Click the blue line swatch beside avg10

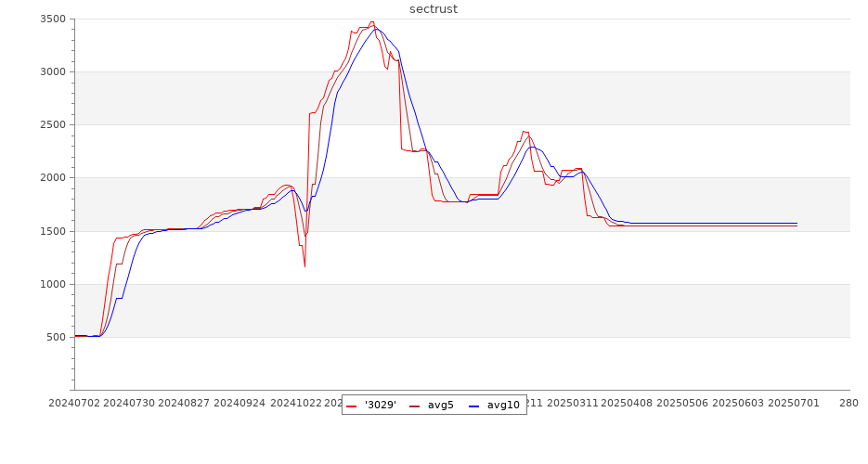[x=473, y=406]
